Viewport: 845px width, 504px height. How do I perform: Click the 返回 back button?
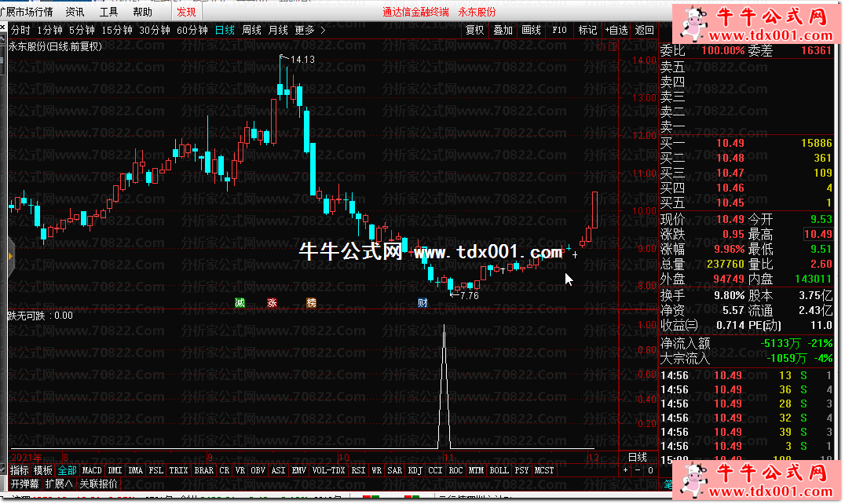tap(645, 30)
